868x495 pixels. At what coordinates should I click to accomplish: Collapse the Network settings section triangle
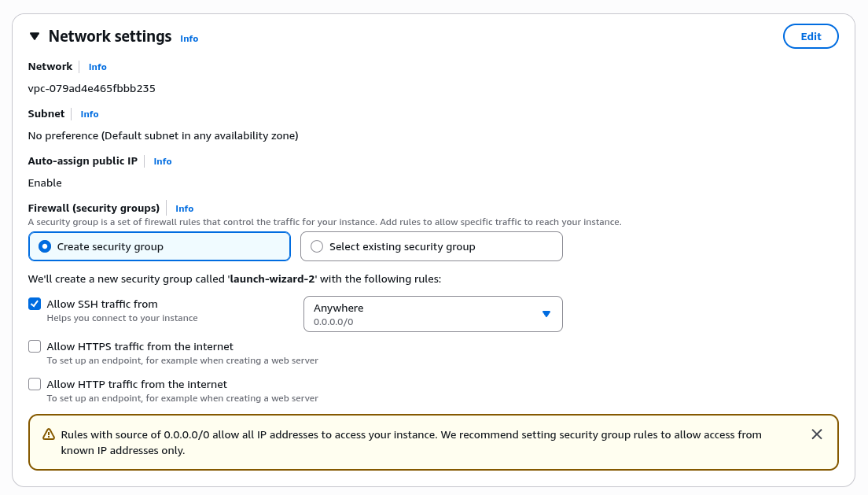point(35,36)
